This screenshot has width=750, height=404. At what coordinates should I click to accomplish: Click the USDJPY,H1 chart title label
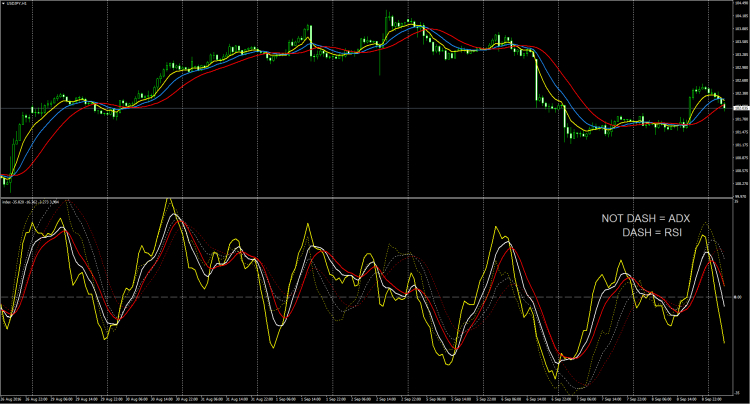(x=17, y=3)
